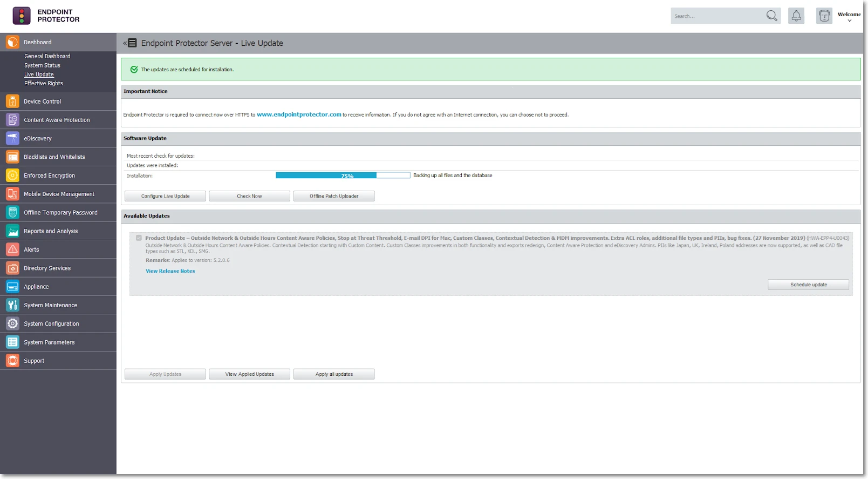Viewport: 868px width, 479px height.
Task: Click the Enforced Encryption icon
Action: [12, 176]
